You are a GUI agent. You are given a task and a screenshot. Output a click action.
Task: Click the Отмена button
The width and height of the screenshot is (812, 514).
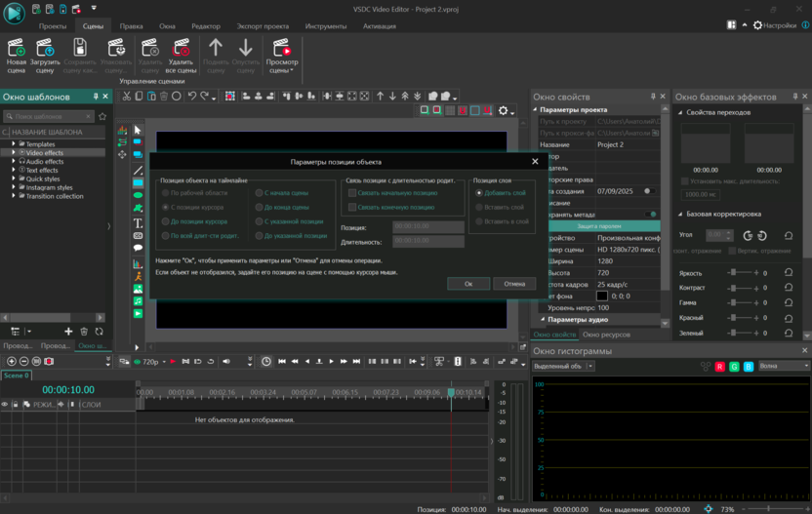tap(514, 284)
